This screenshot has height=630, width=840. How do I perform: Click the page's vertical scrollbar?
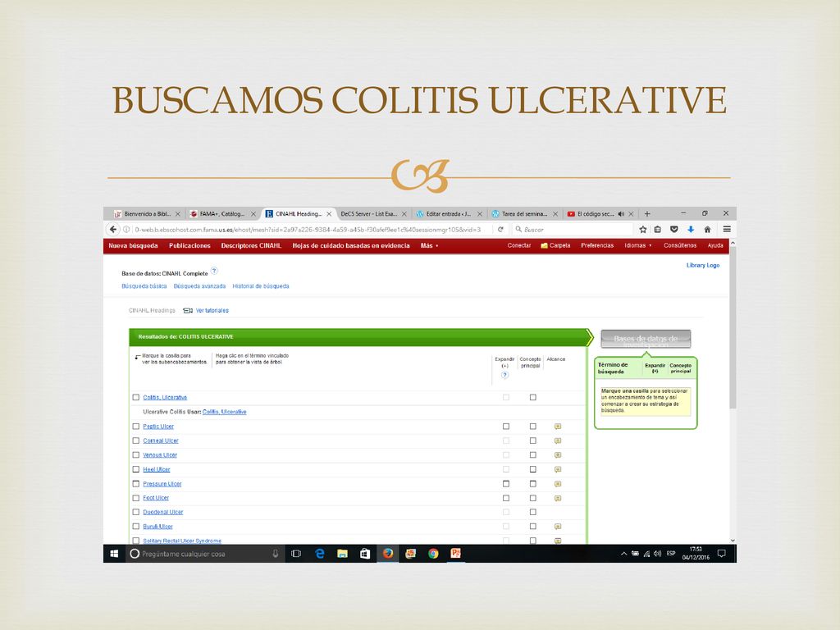pyautogui.click(x=733, y=328)
